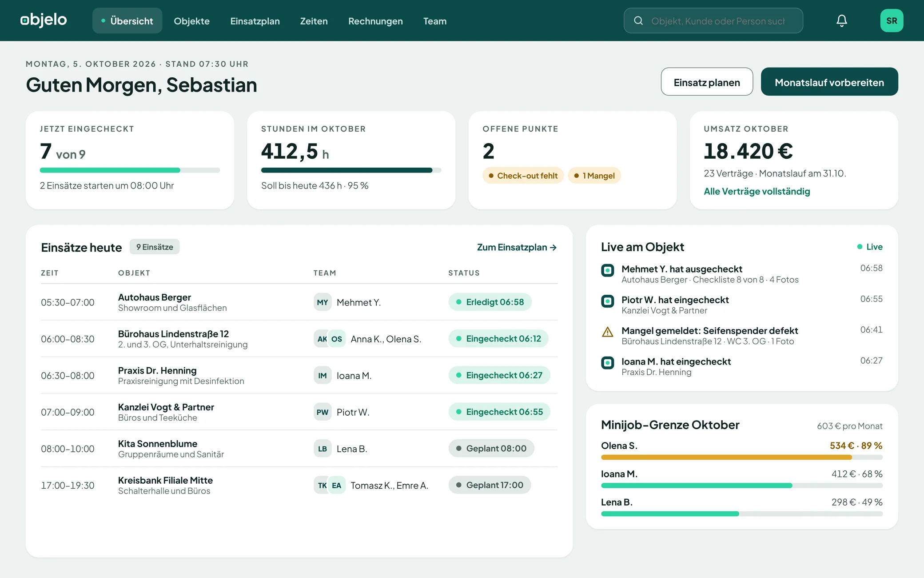Click the objelo logo

tap(44, 20)
